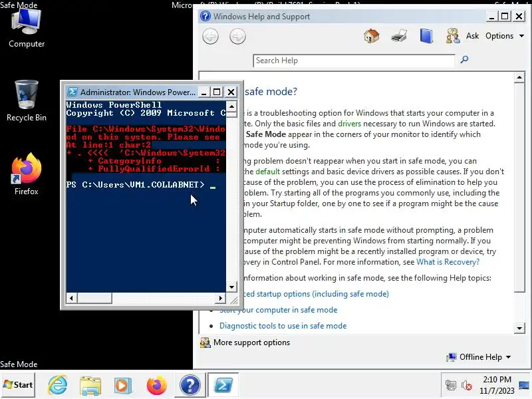Screen dimensions: 532x399
Task: Click Show desktop button in tray
Action: pyautogui.click(x=524, y=385)
